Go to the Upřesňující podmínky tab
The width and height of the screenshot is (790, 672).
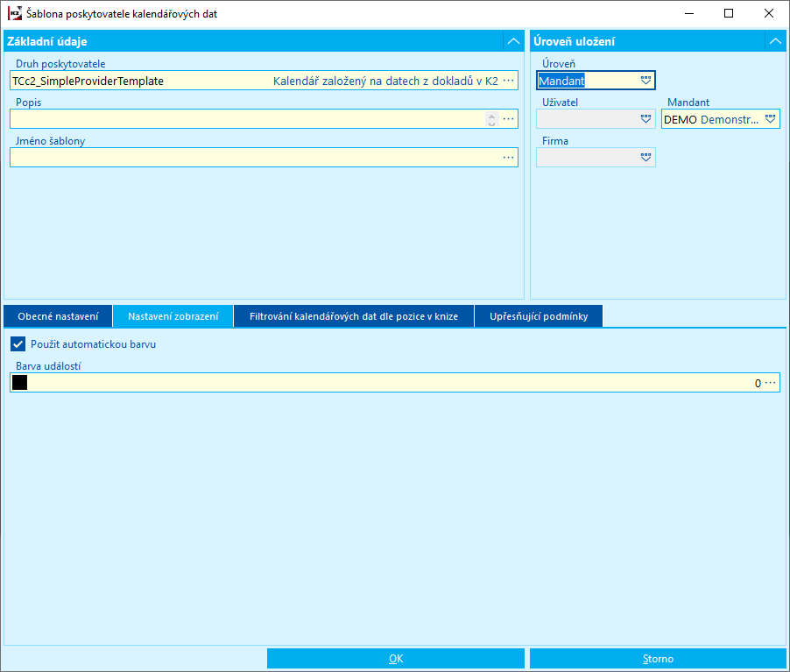pos(539,316)
